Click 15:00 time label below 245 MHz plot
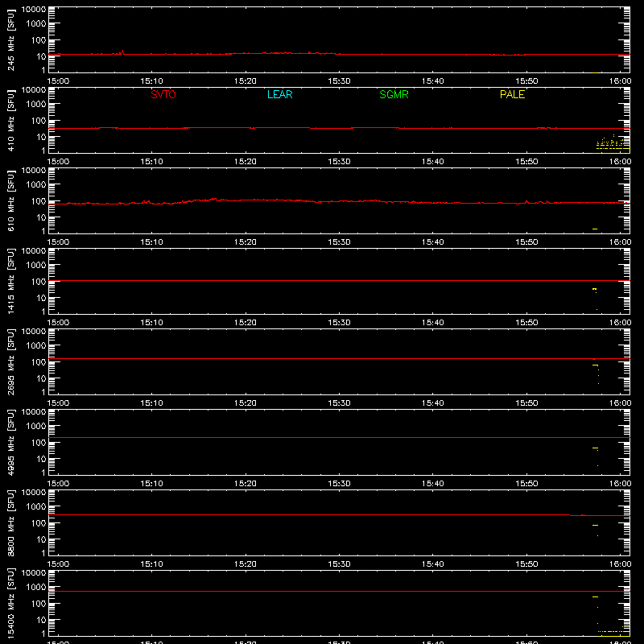644x644 pixels. tap(58, 81)
